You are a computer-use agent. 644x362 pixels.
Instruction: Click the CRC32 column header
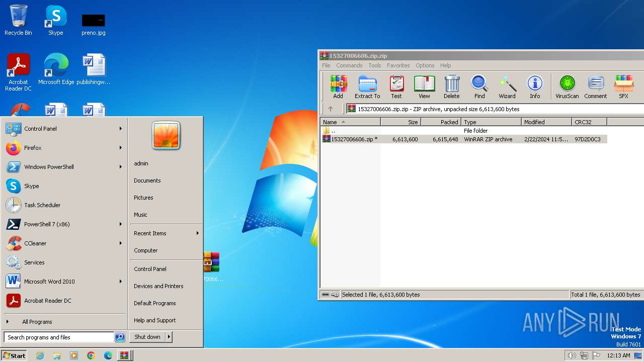(x=589, y=122)
